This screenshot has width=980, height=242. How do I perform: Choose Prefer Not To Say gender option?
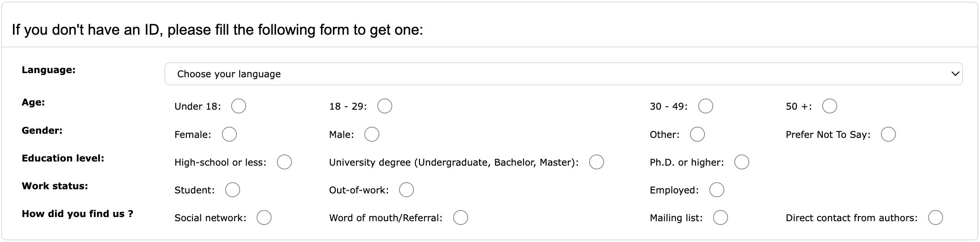click(x=888, y=134)
